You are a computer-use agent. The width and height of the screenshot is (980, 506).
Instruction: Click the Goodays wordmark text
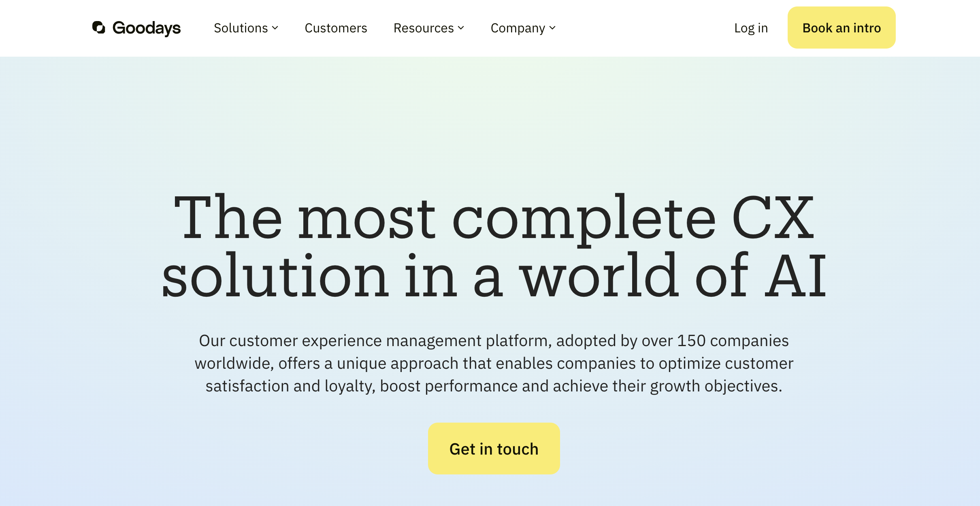pos(146,28)
